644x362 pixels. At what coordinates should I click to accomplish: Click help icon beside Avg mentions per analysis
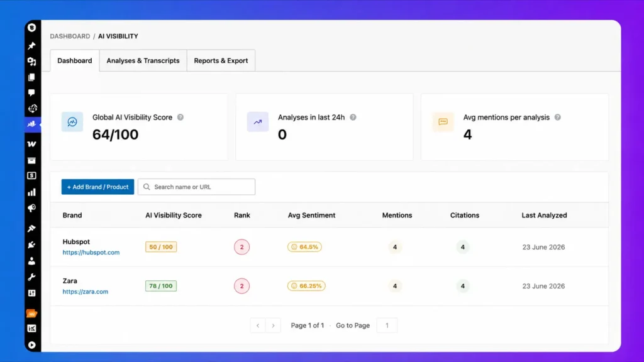pyautogui.click(x=557, y=118)
